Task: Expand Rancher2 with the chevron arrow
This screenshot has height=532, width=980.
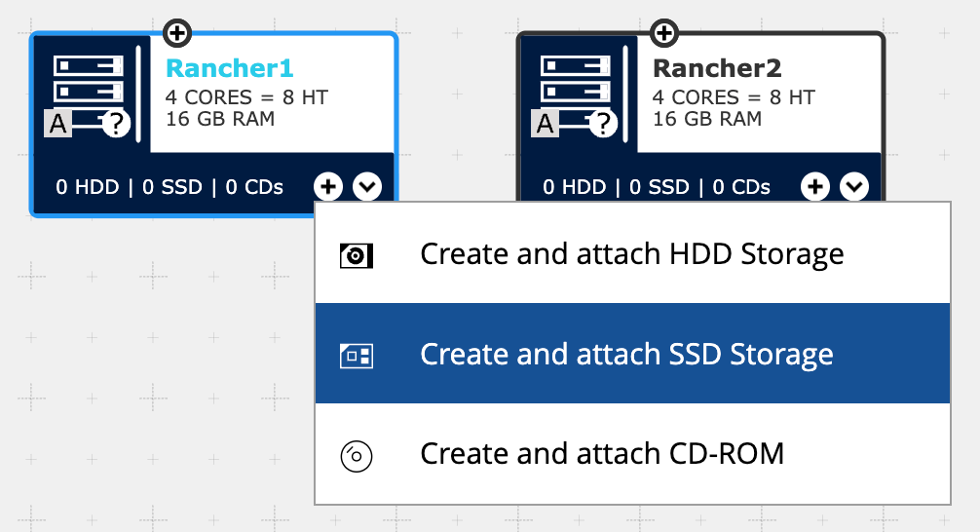Action: 854,186
